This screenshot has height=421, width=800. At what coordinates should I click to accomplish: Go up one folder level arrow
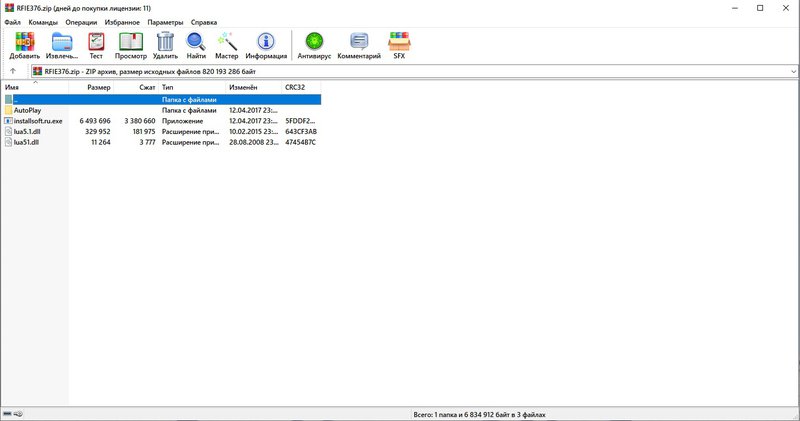(x=13, y=71)
